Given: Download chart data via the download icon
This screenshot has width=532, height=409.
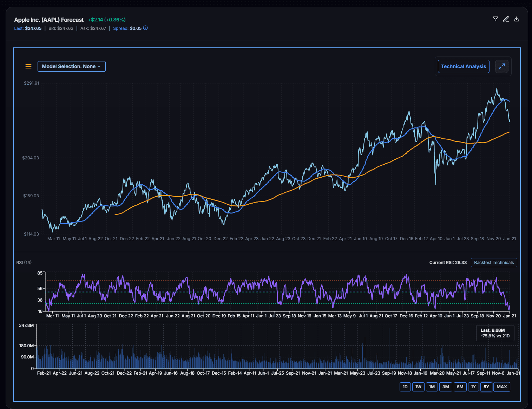Looking at the screenshot, I should coord(516,19).
